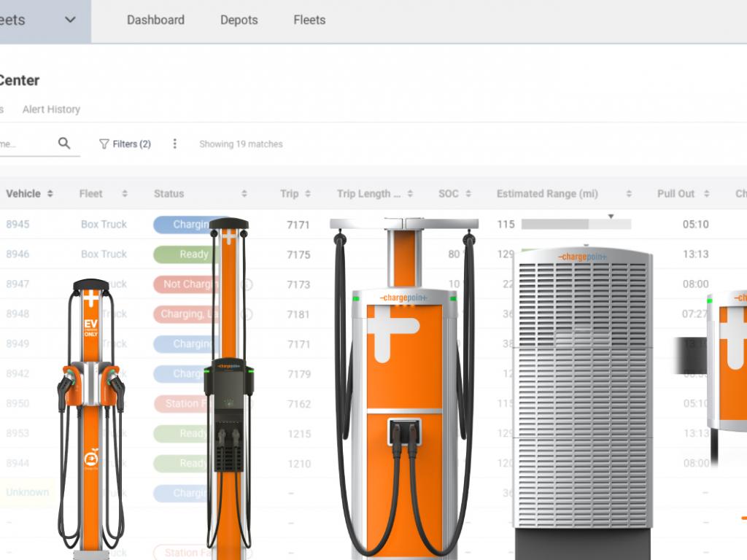
Task: Open vehicle 8948 link
Action: [x=18, y=314]
